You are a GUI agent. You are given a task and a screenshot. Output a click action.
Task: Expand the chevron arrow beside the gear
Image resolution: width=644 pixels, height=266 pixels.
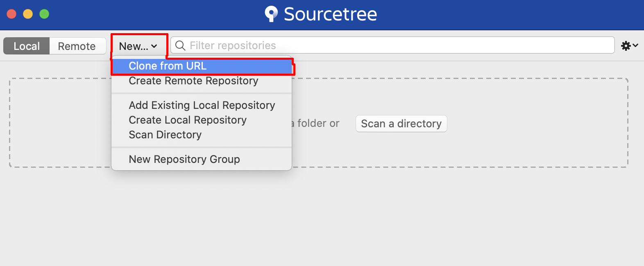tap(635, 45)
